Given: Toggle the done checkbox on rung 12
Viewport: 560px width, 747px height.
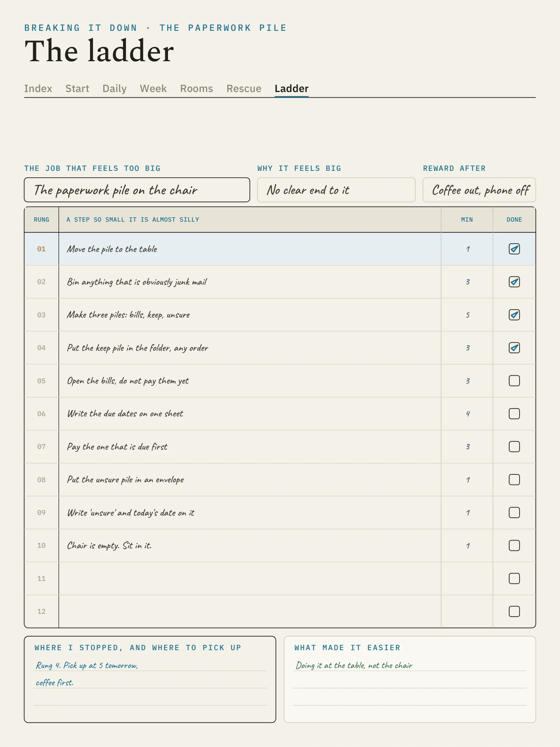Looking at the screenshot, I should 514,611.
